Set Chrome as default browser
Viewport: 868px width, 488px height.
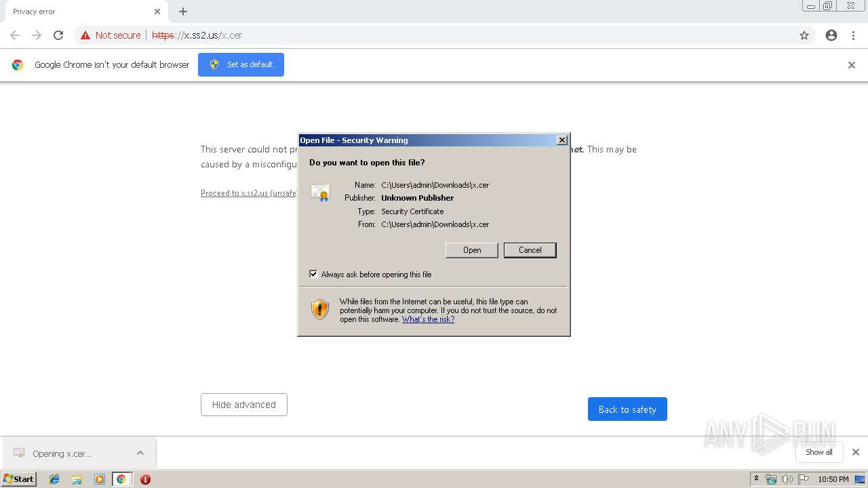point(241,64)
